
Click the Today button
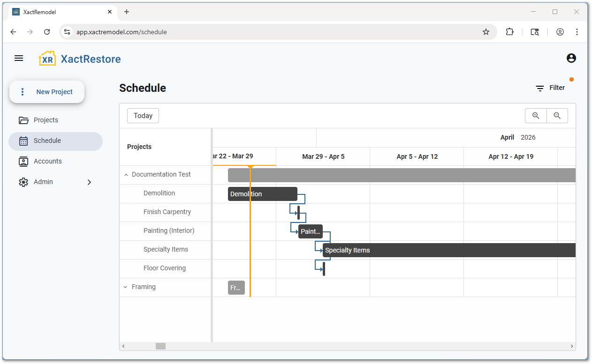[143, 115]
